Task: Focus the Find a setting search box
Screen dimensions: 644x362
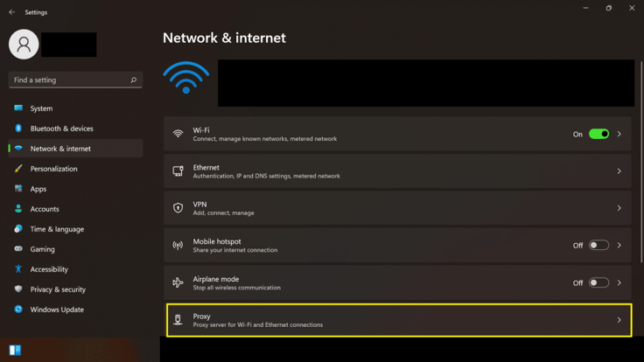Action: (68, 80)
